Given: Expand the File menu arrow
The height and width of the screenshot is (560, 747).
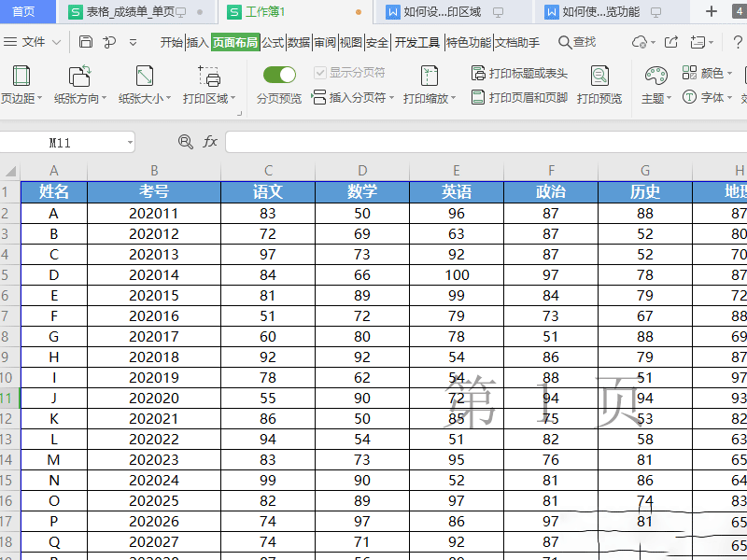Looking at the screenshot, I should tap(56, 42).
